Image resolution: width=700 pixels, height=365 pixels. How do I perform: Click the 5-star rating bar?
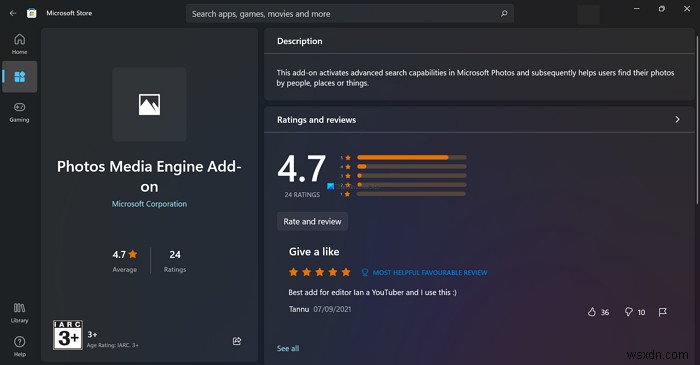coord(412,158)
